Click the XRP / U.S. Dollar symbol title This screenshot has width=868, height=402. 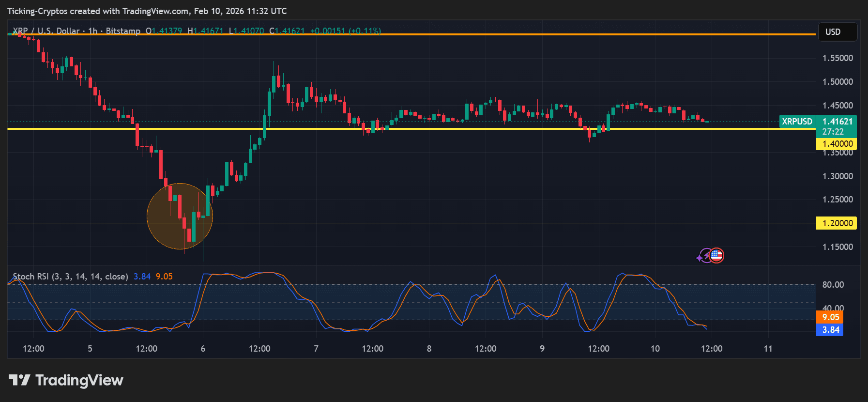tap(46, 31)
